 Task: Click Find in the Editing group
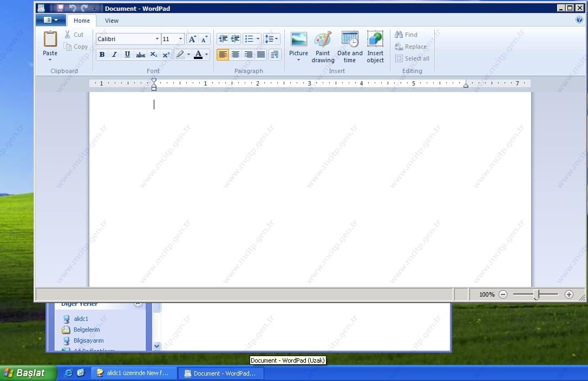[x=406, y=35]
